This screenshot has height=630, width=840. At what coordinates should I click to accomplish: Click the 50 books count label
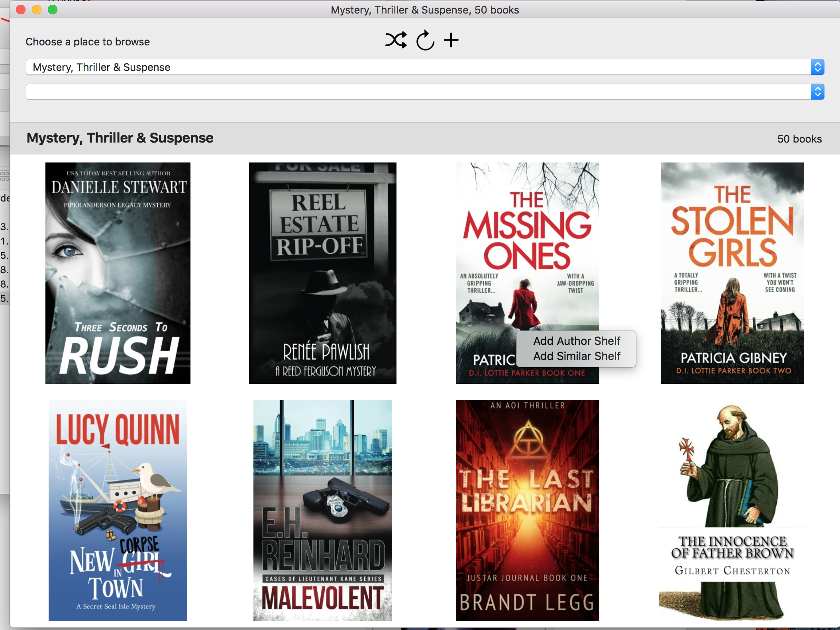pos(799,139)
